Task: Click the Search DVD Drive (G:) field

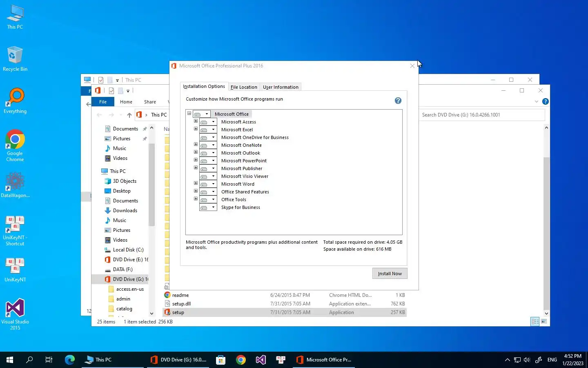Action: (482, 115)
